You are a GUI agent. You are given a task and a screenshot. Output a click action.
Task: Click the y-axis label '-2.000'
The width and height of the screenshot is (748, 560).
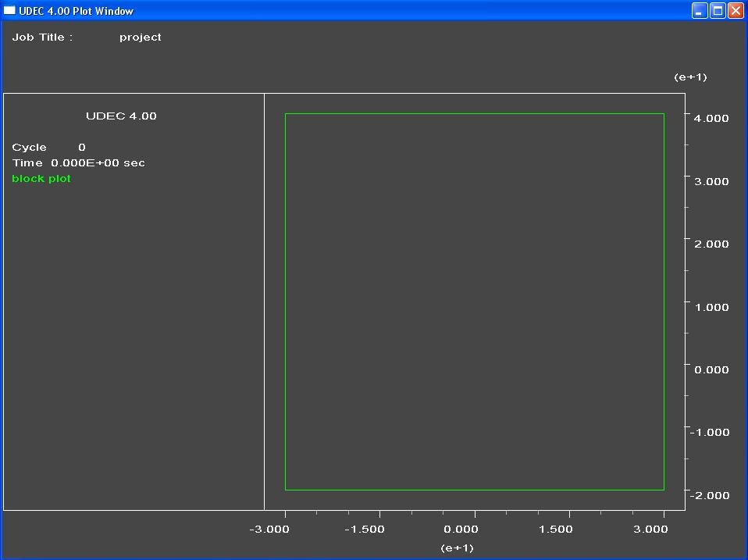tap(710, 495)
